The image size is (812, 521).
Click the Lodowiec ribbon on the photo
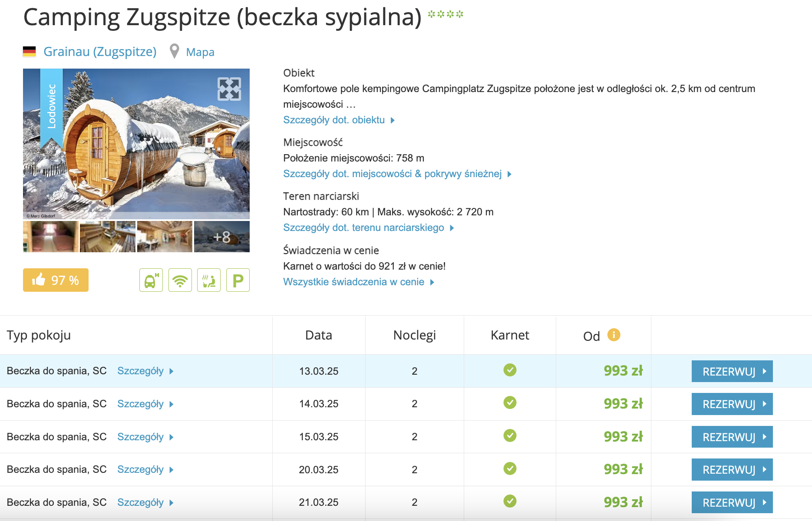tap(52, 108)
